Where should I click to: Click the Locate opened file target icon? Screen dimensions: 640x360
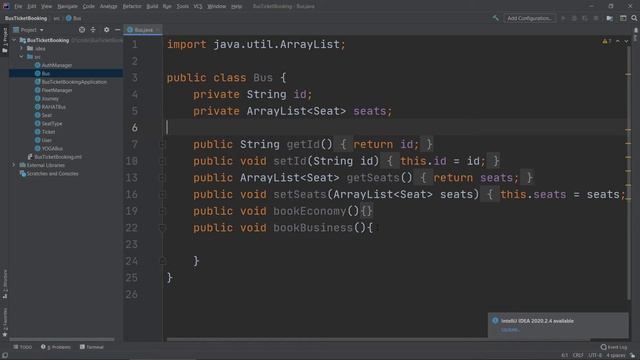(82, 30)
